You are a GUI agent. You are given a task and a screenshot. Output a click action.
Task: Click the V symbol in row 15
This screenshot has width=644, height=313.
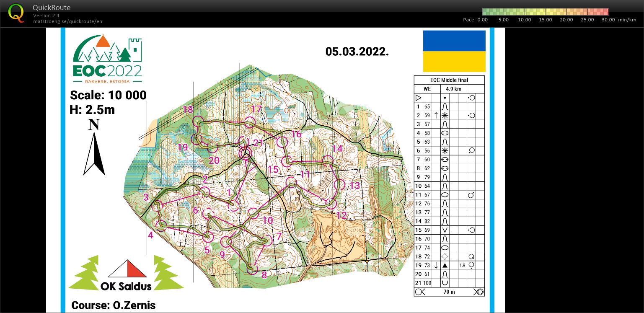[445, 230]
